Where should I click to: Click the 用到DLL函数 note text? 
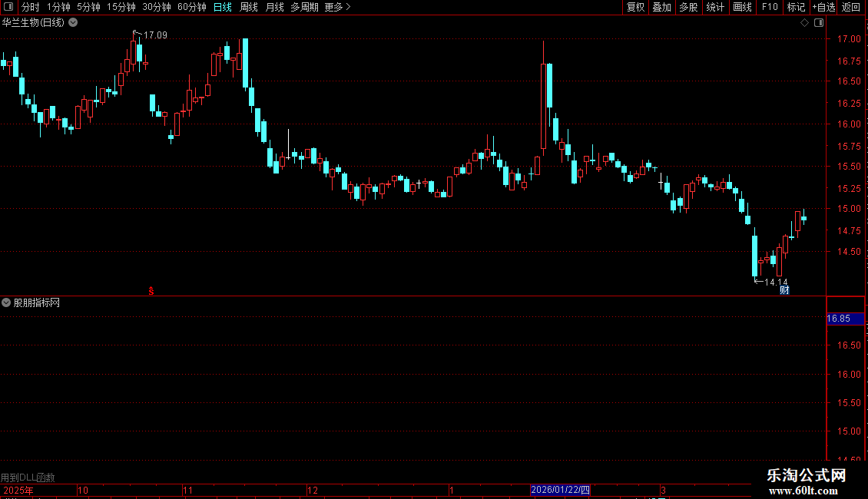pos(28,478)
